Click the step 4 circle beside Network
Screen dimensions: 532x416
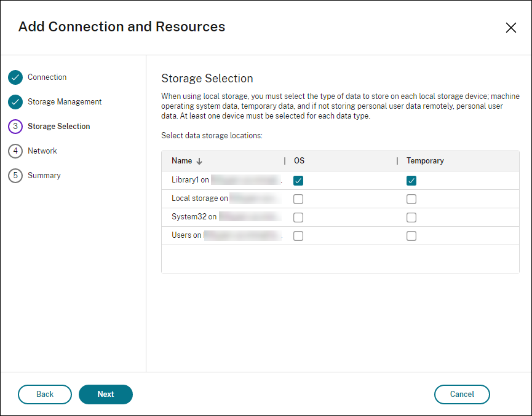click(16, 151)
